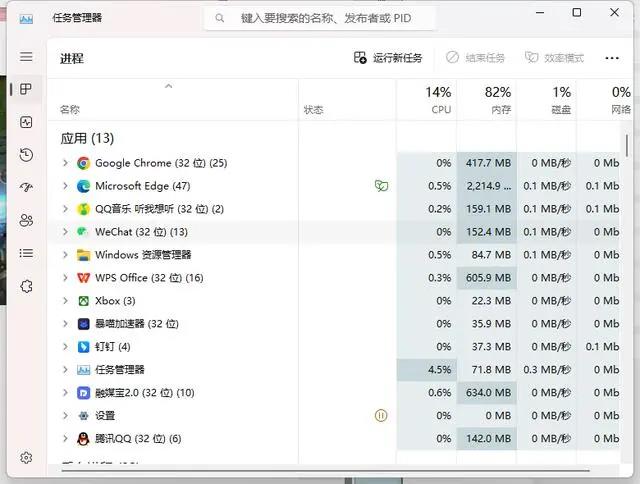Click 腾讯QQ memory 142.0 MB
Viewport: 640px width, 484px height.
[x=489, y=439]
